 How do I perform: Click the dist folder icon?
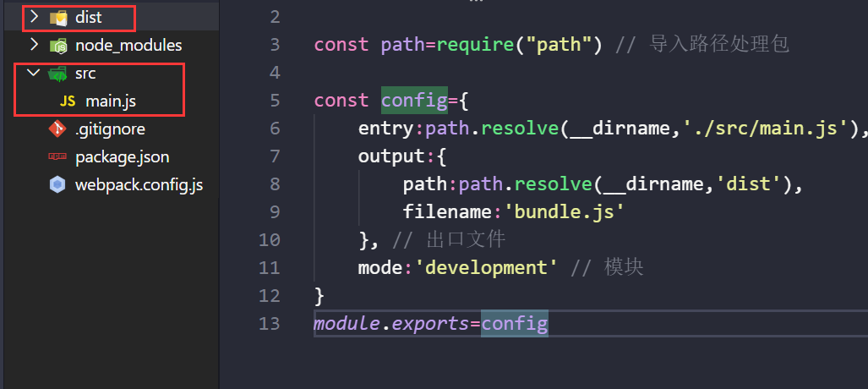58,18
